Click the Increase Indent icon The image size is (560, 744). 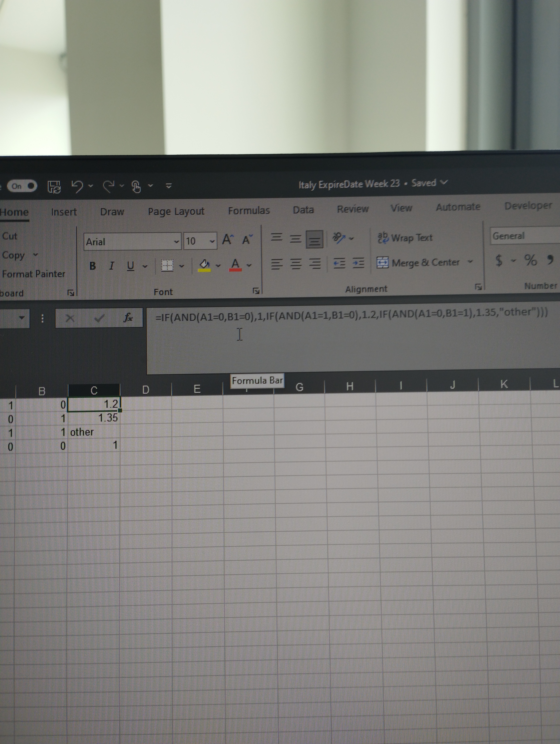coord(358,263)
